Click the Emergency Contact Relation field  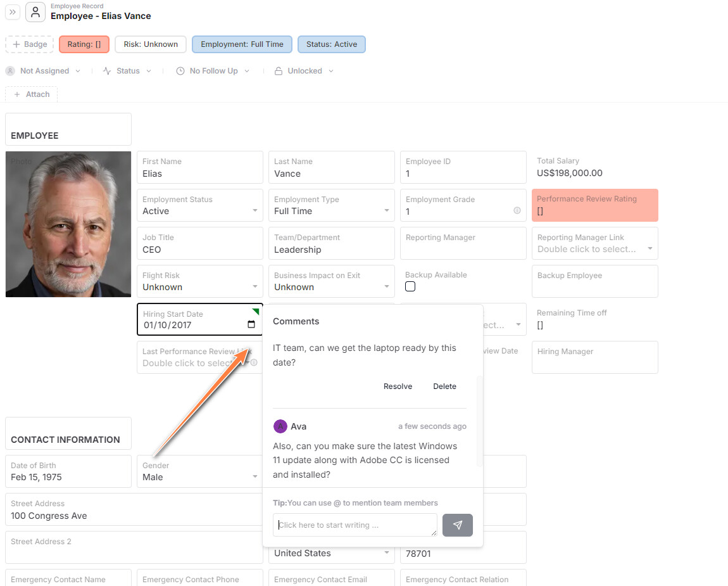(x=463, y=578)
